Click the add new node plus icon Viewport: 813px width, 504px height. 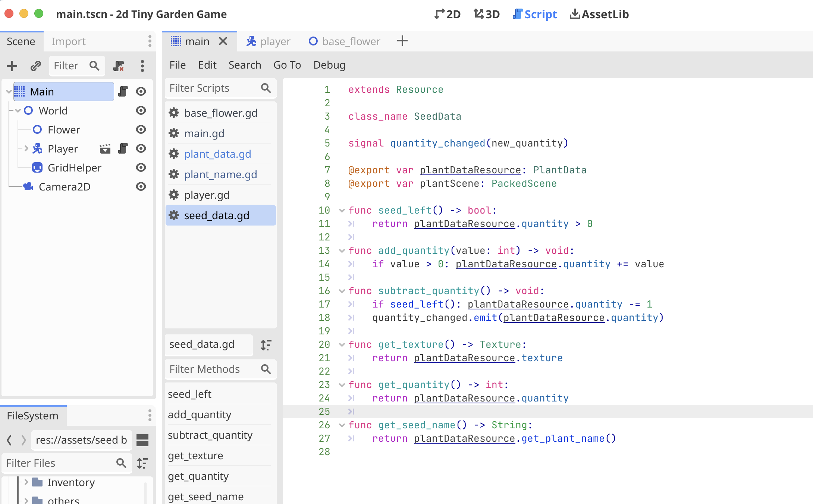(12, 66)
